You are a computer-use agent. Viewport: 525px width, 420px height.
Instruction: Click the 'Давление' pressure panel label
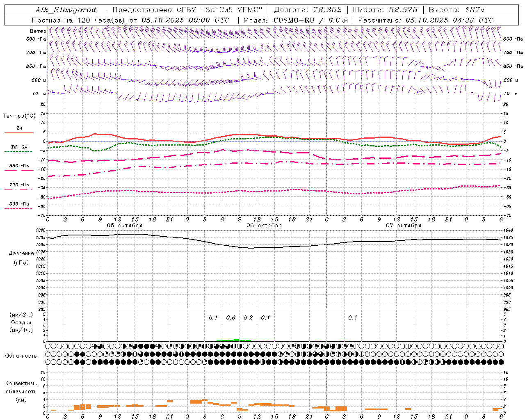point(21,253)
